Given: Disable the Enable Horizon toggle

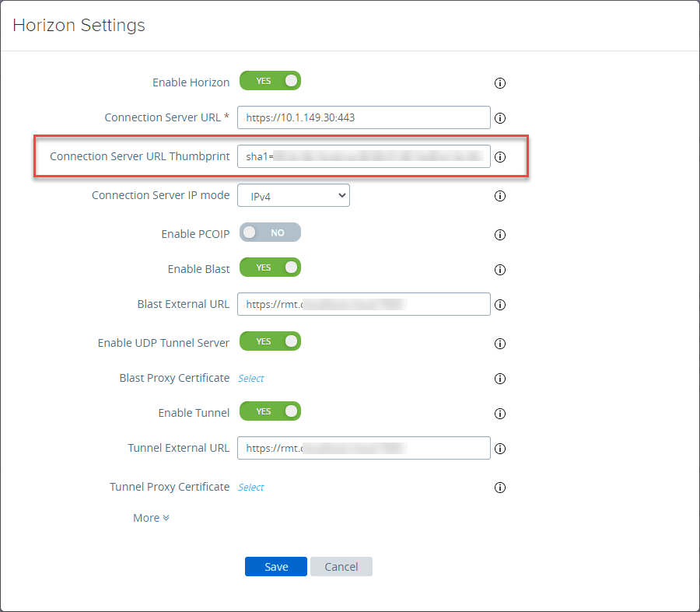Looking at the screenshot, I should click(x=269, y=81).
